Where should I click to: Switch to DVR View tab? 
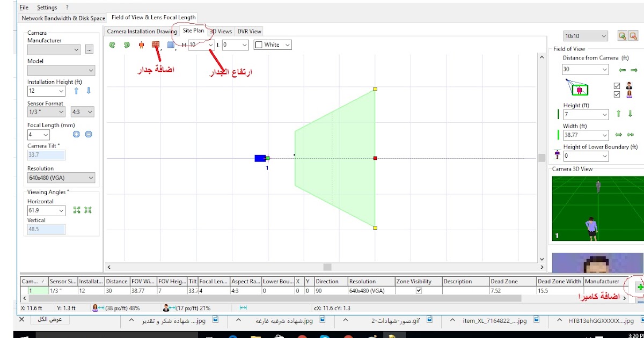coord(250,32)
